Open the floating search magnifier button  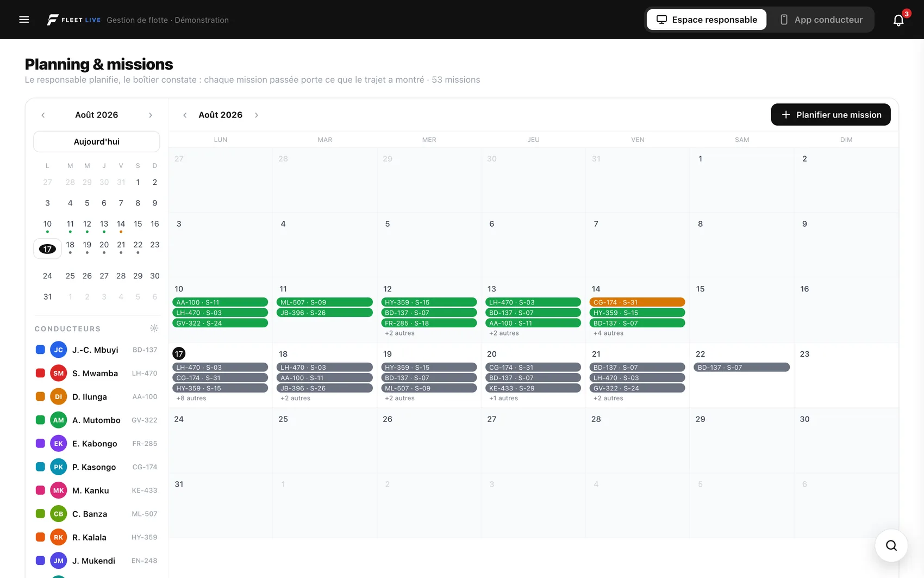click(891, 545)
